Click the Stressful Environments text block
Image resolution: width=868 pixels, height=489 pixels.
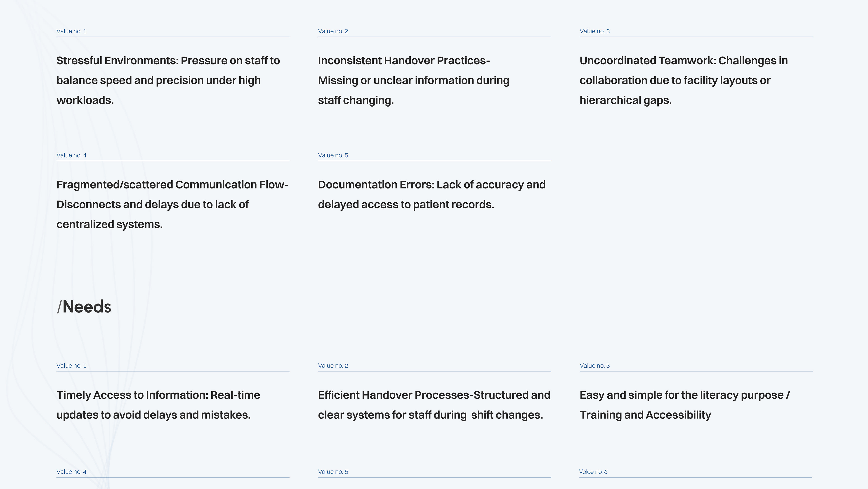(x=168, y=80)
